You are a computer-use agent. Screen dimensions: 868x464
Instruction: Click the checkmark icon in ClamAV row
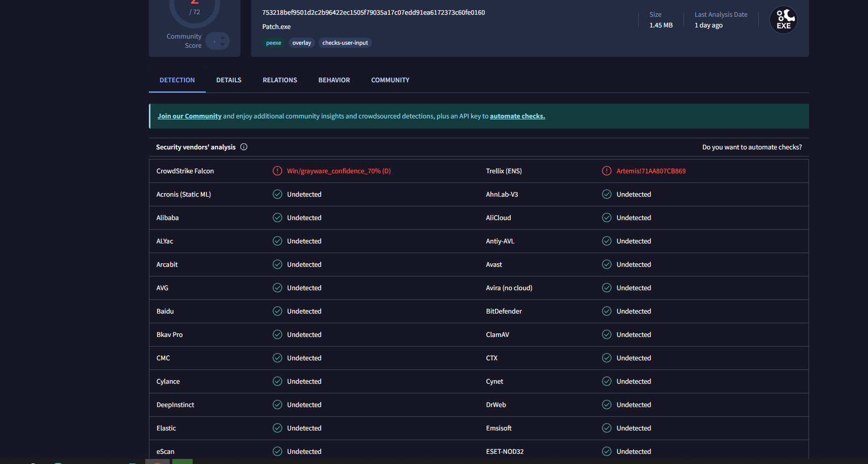click(607, 334)
